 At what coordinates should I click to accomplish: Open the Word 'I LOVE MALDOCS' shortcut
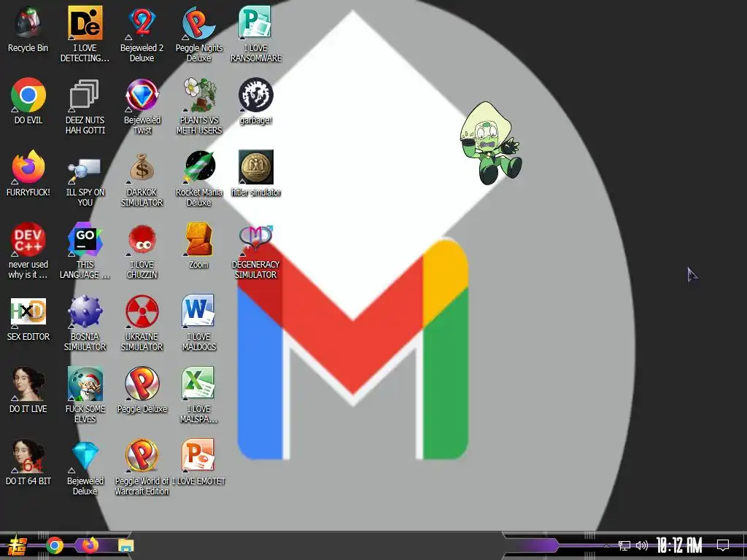pyautogui.click(x=198, y=312)
